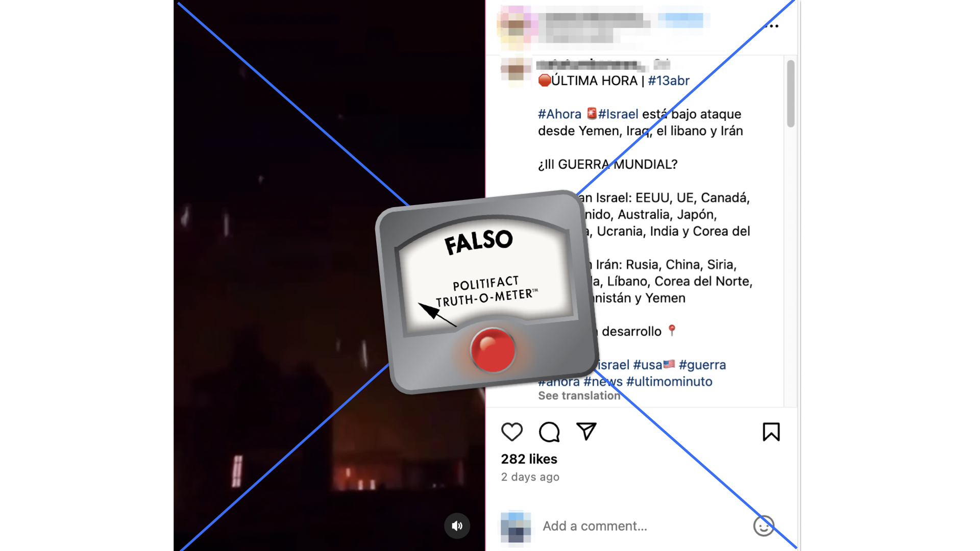Open comments via speech bubble icon
This screenshot has height=551, width=980.
point(549,432)
